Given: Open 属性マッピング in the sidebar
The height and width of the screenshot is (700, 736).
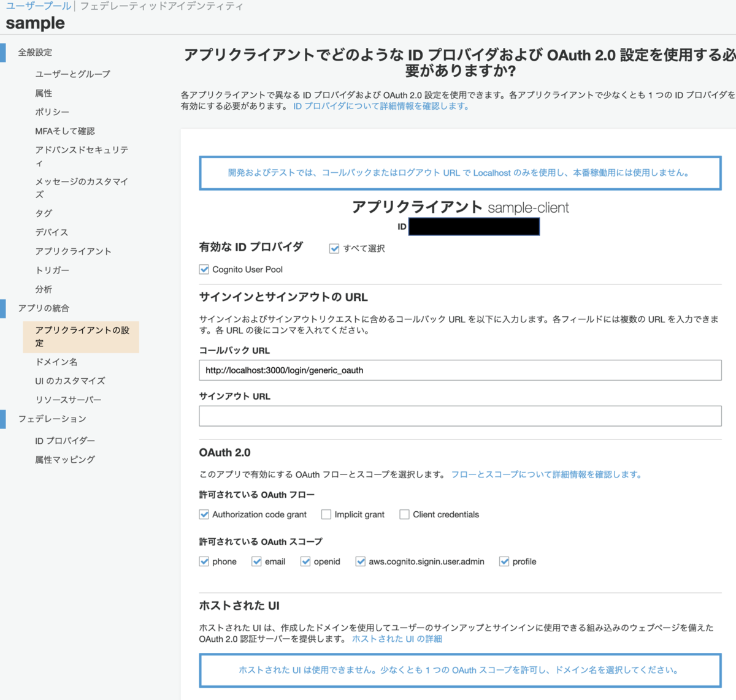Looking at the screenshot, I should [x=65, y=460].
